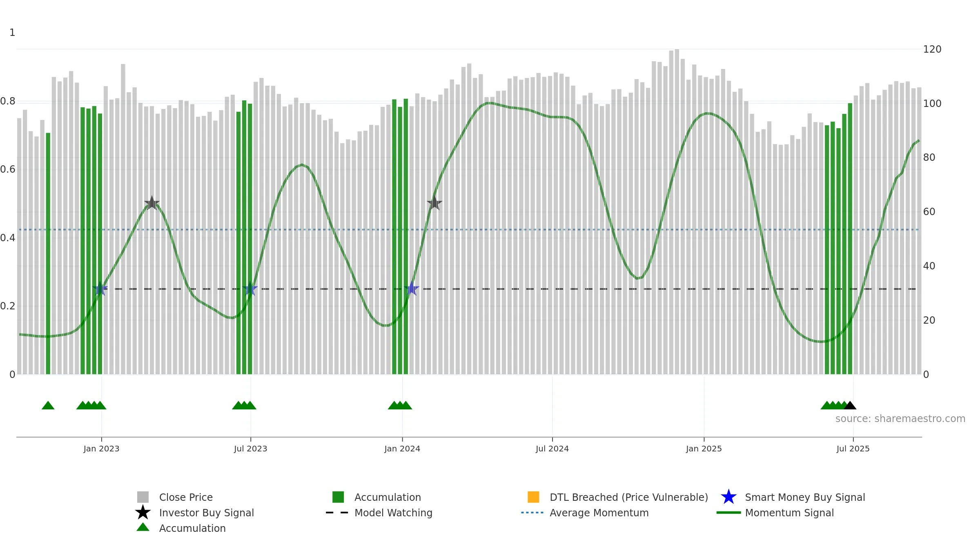The image size is (980, 551).
Task: Click the lone green triangle before Jan 2023
Action: [48, 405]
